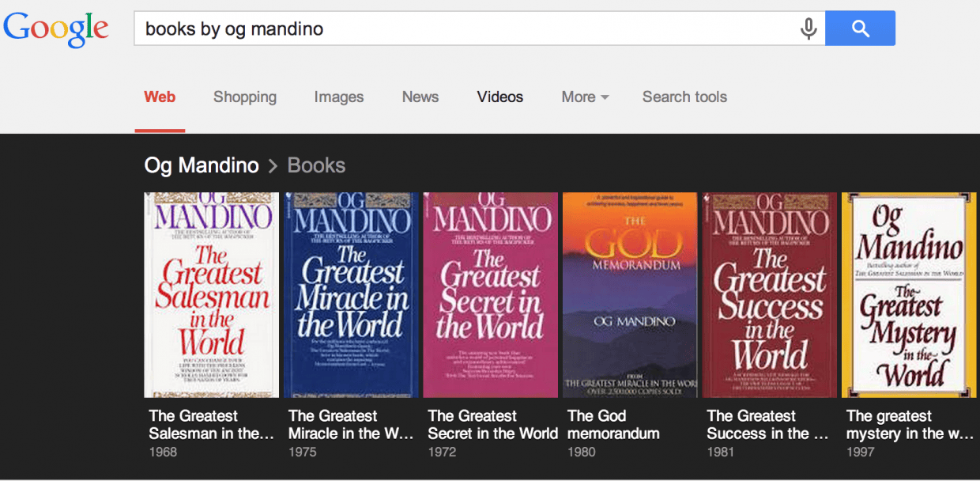The image size is (980, 481).
Task: Click 'The greatest mystery in the w…' title text
Action: tap(910, 425)
